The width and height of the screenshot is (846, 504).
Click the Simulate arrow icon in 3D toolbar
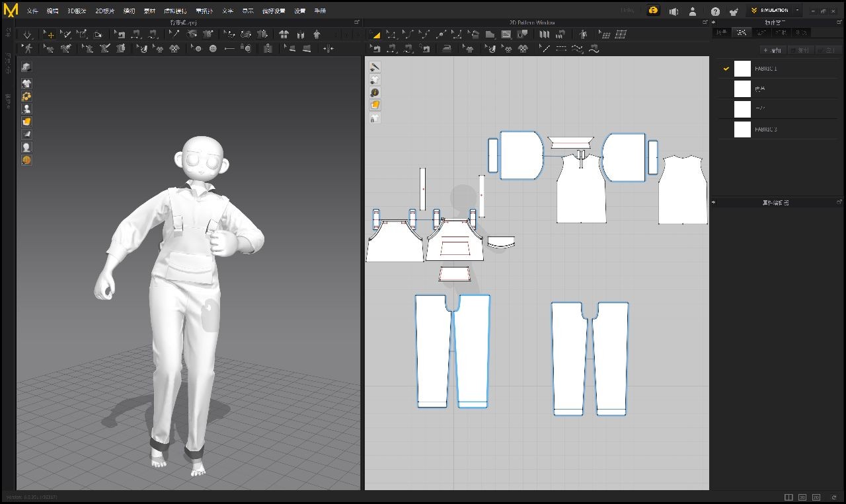[27, 34]
